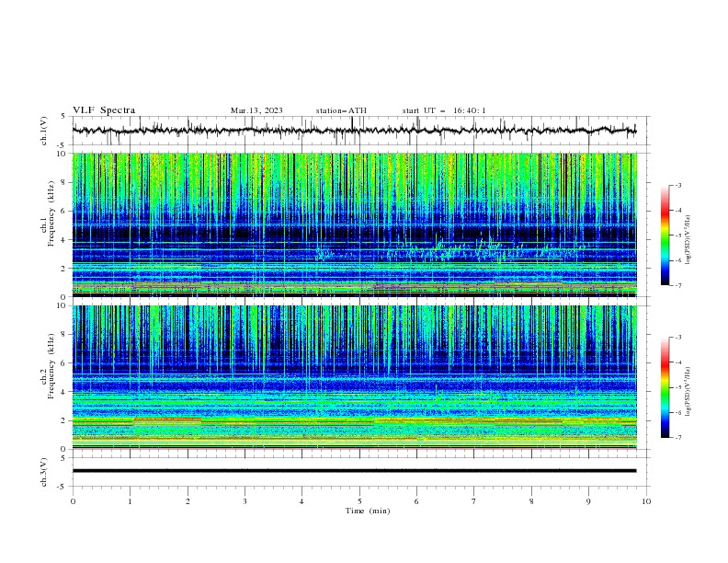This screenshot has width=728, height=563.
Task: Click time axis tick label "5"
Action: click(x=359, y=501)
